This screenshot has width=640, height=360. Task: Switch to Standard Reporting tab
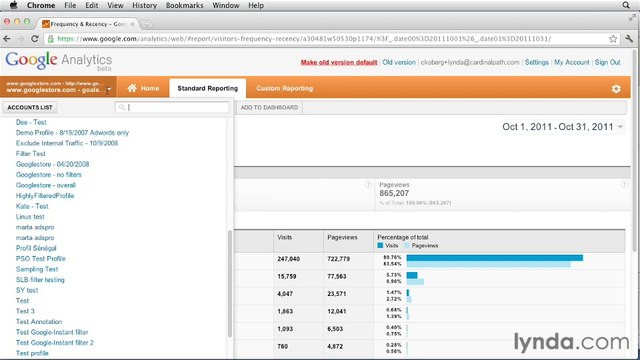[x=207, y=88]
